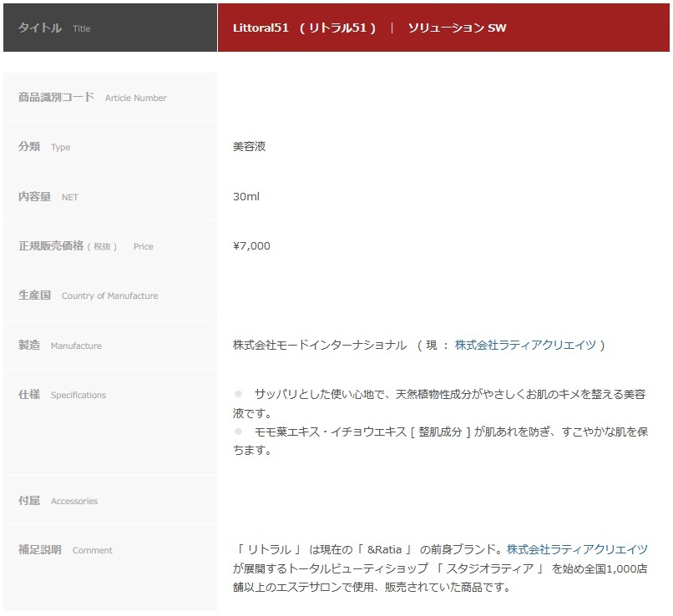The width and height of the screenshot is (673, 616).
Task: Click the first bullet icon in Specifications
Action: coord(237,396)
